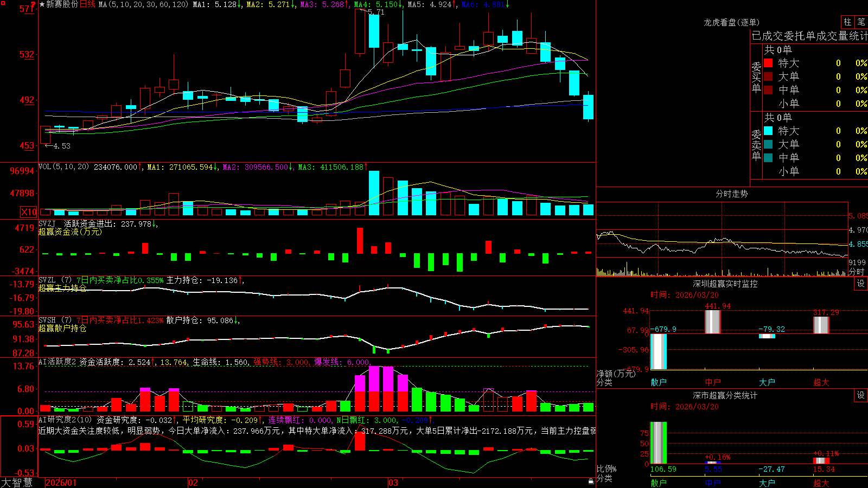This screenshot has width=868, height=488.
Task: Click the 4.53 low price marker
Action: pyautogui.click(x=58, y=146)
